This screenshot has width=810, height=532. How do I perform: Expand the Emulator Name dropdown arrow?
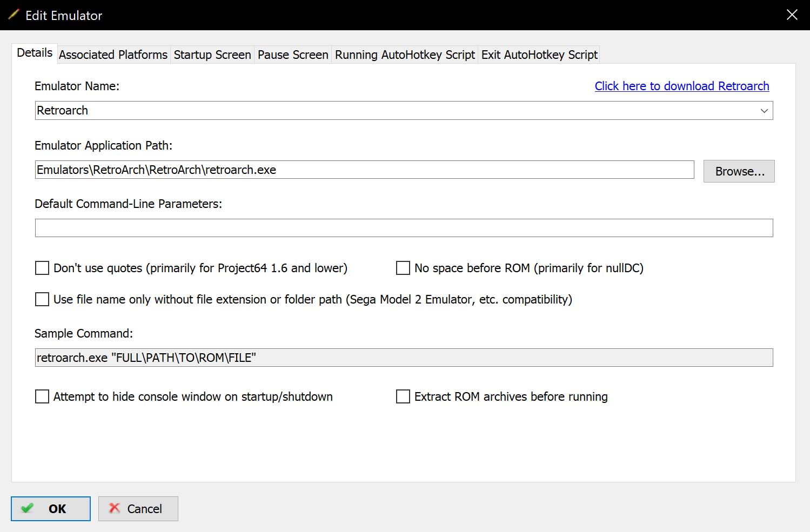point(764,111)
